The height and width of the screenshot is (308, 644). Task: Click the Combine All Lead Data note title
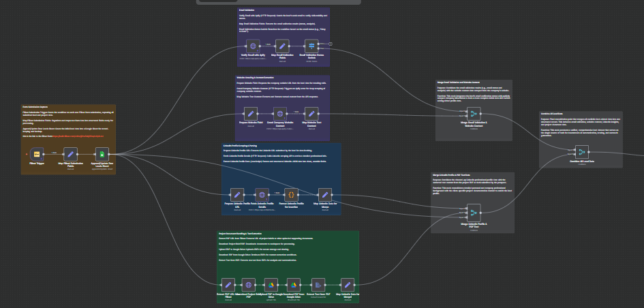552,113
